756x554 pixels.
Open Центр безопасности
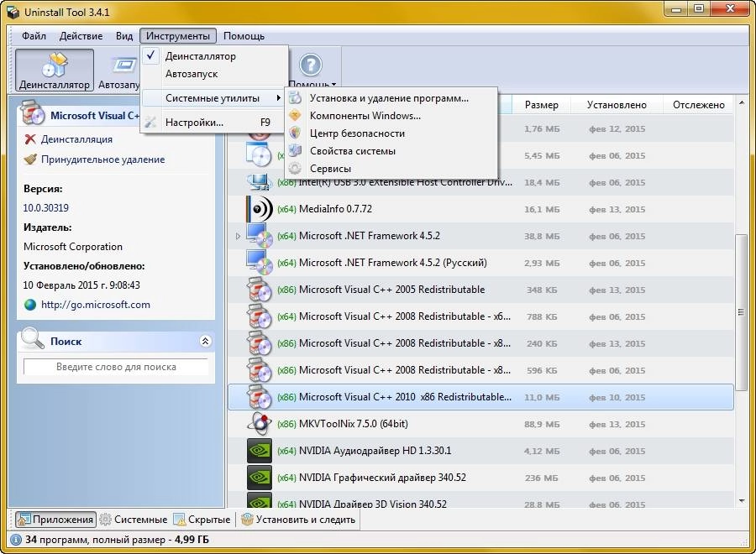tap(391, 133)
